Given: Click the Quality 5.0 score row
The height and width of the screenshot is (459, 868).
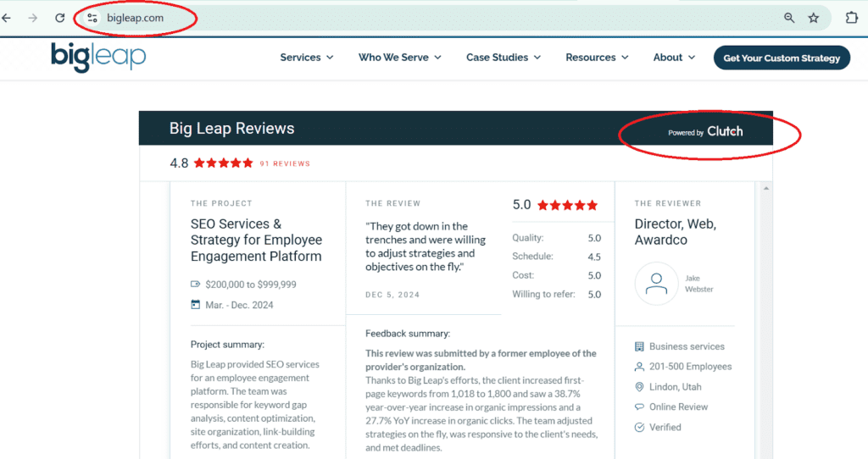Looking at the screenshot, I should 556,238.
